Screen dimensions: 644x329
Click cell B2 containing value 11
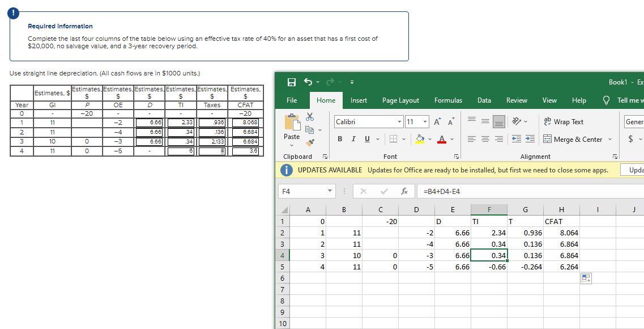[344, 233]
